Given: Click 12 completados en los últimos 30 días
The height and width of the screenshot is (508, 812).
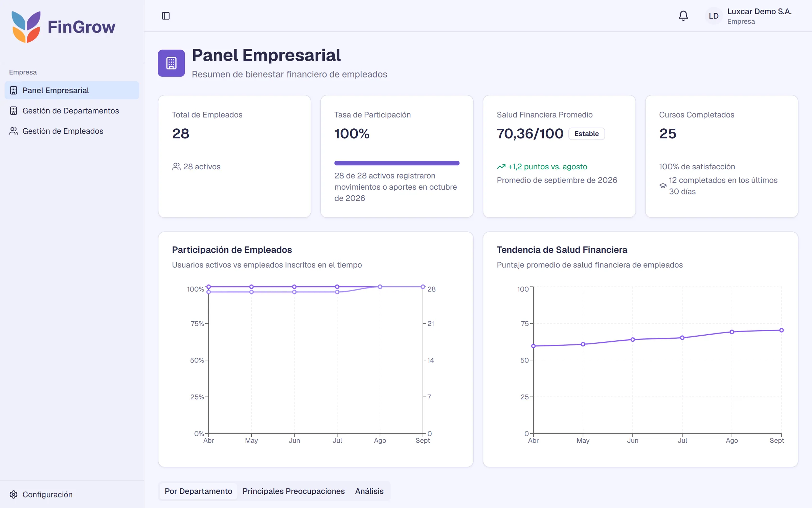Looking at the screenshot, I should point(723,186).
